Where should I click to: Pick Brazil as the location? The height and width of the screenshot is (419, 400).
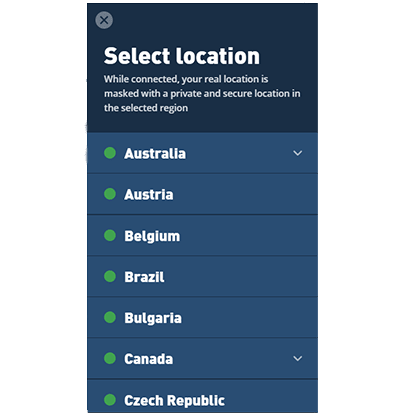pyautogui.click(x=202, y=277)
